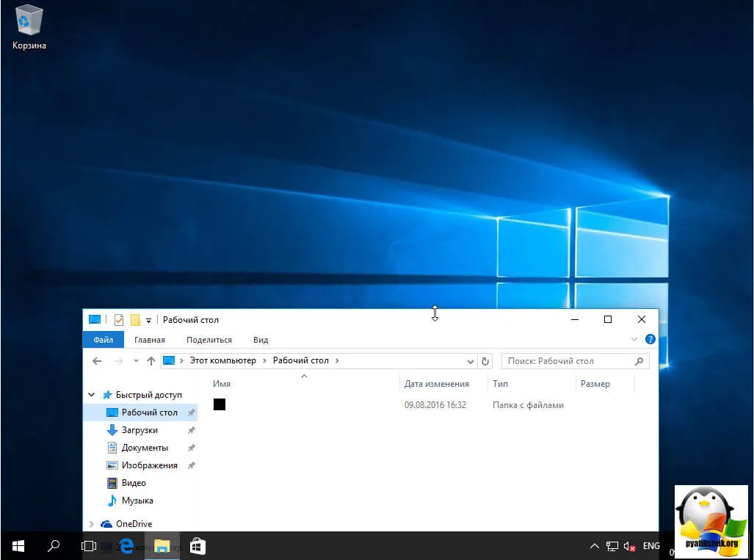Collapse the Быстрый доступ tree node
This screenshot has height=560, width=754.
(x=91, y=395)
